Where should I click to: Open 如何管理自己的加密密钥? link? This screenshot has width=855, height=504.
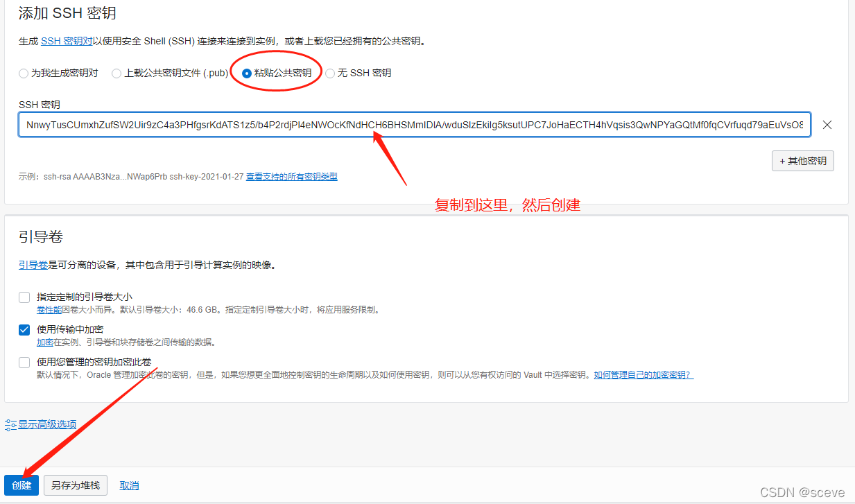click(644, 375)
